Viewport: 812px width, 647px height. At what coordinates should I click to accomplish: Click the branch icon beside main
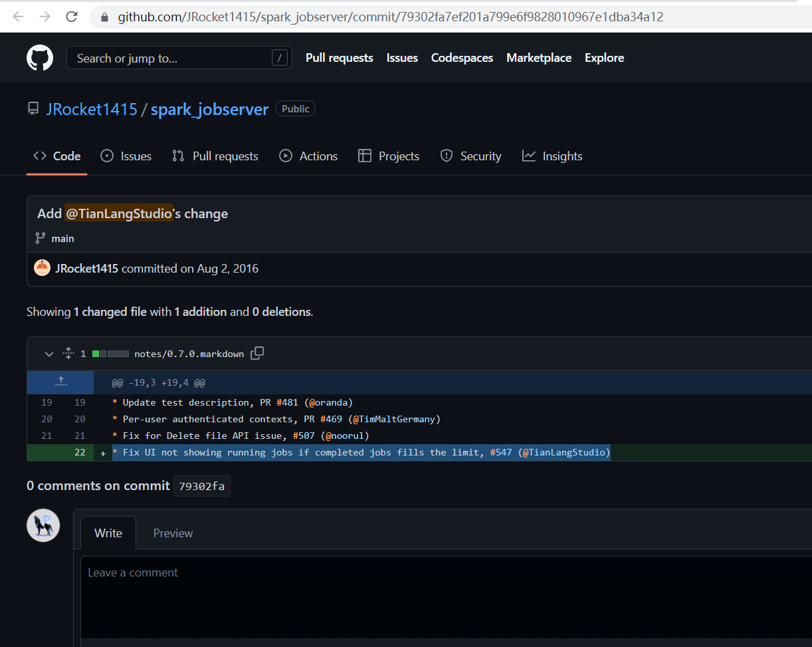coord(41,238)
